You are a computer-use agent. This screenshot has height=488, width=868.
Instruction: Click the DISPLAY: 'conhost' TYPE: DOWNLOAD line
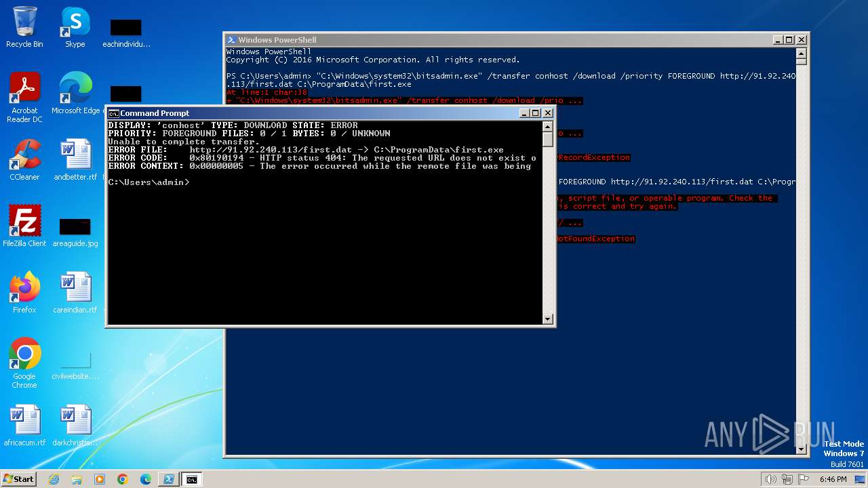click(x=233, y=125)
